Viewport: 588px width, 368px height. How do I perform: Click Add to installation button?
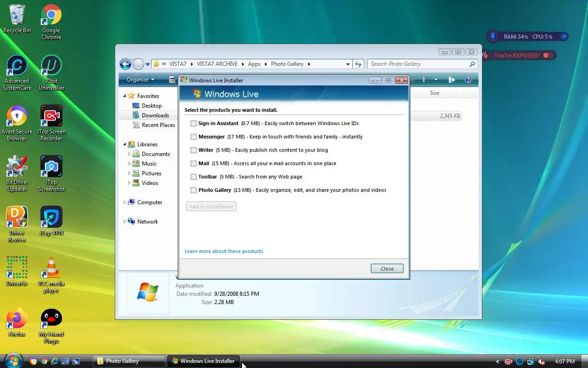click(211, 207)
